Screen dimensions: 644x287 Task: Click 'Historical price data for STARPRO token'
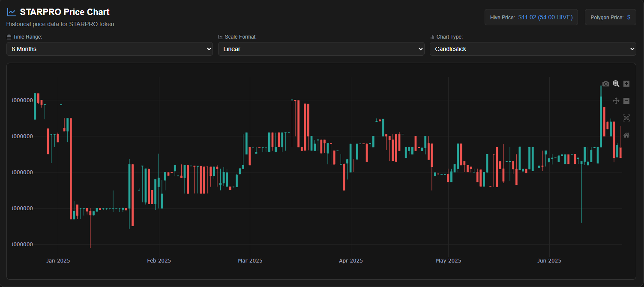[60, 24]
